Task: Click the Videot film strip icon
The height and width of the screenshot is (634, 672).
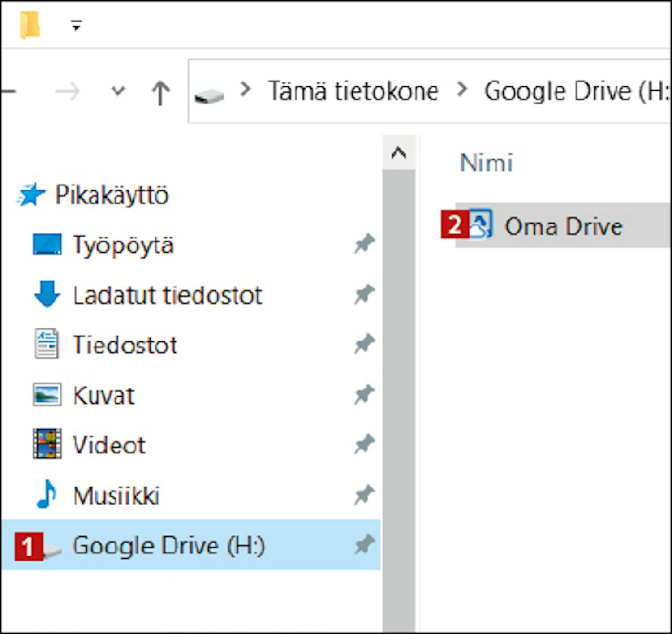Action: click(x=47, y=444)
